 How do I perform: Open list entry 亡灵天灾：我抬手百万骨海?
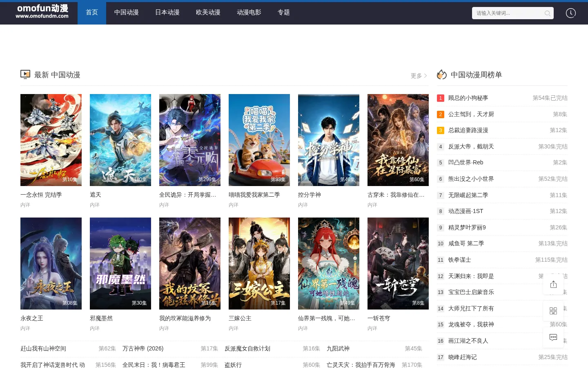(361, 365)
